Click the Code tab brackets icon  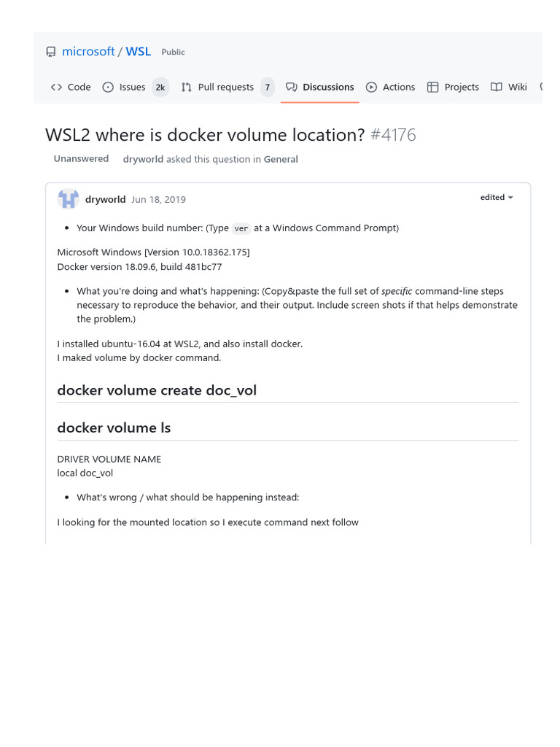(56, 88)
